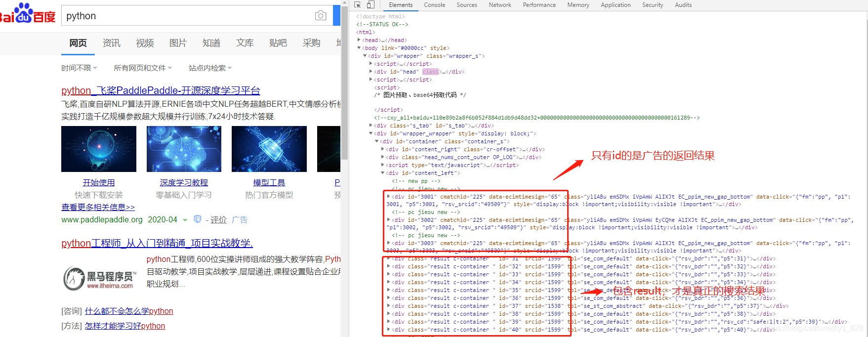Screen dimensions: 868x337
Task: Open the Application tab
Action: click(616, 5)
